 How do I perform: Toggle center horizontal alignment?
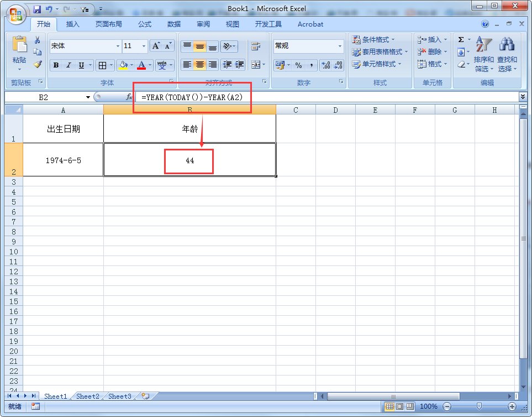(x=199, y=65)
